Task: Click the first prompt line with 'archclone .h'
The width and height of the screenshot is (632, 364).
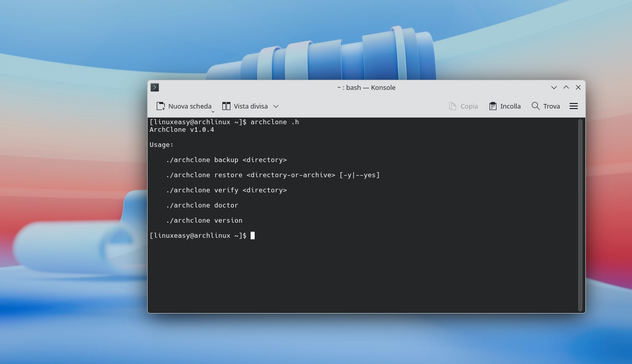Action: (224, 122)
